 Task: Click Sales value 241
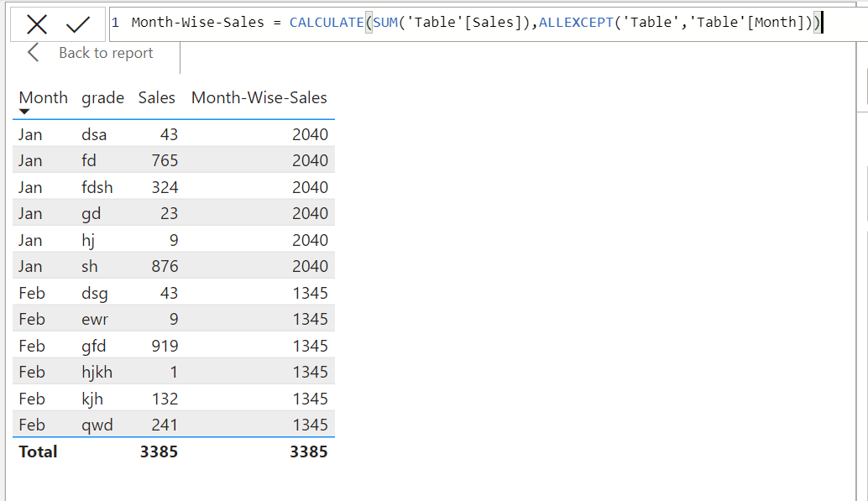coord(165,425)
